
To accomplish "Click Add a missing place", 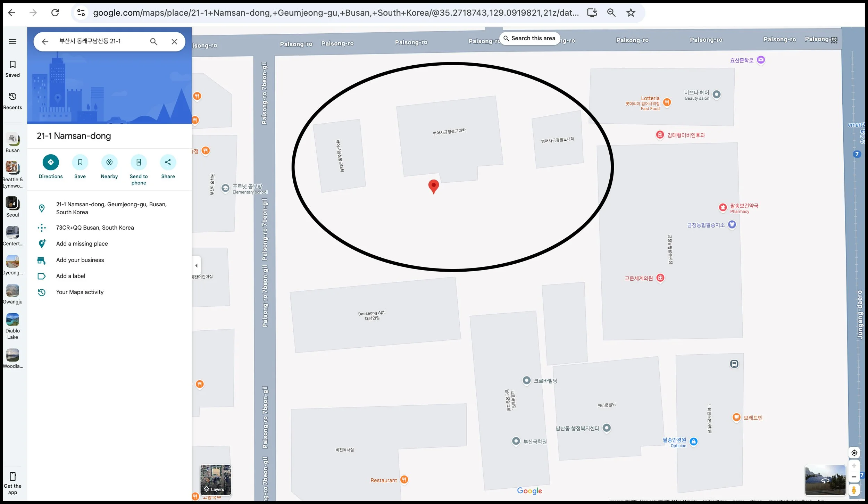I will [82, 244].
